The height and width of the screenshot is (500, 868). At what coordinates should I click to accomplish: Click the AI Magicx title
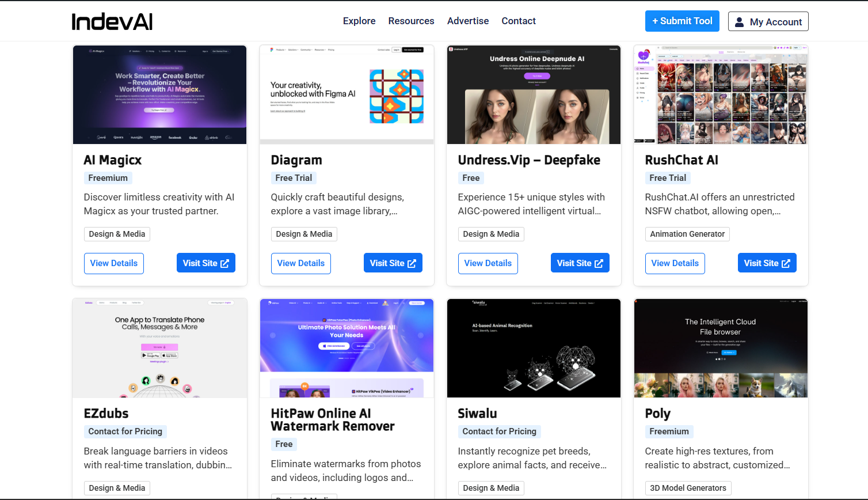point(113,160)
